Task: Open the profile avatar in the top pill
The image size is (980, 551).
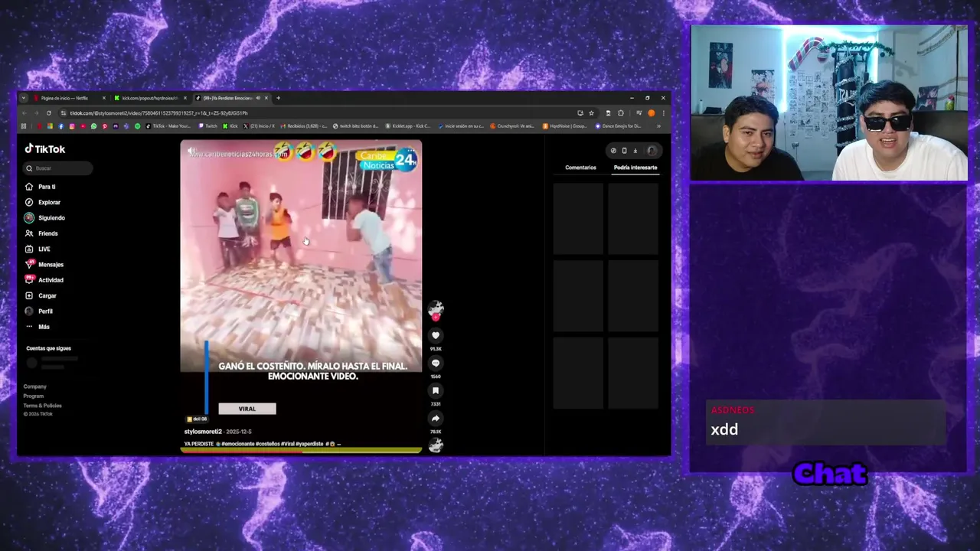Action: click(x=652, y=151)
